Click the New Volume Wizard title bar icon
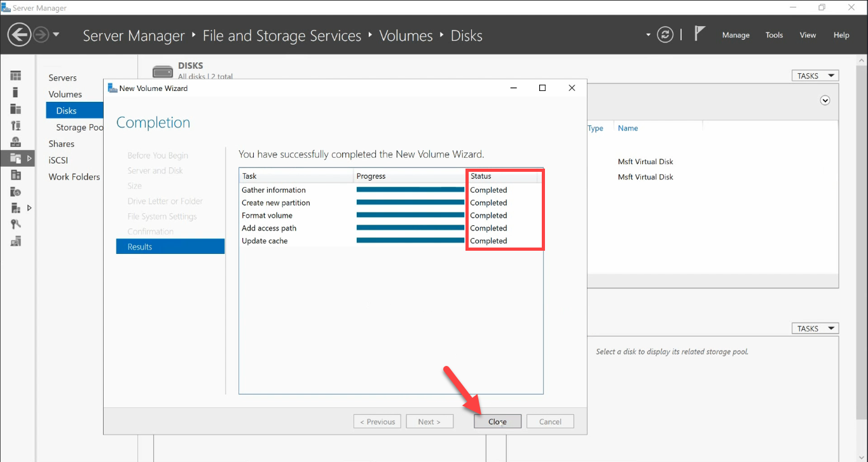 (x=113, y=88)
